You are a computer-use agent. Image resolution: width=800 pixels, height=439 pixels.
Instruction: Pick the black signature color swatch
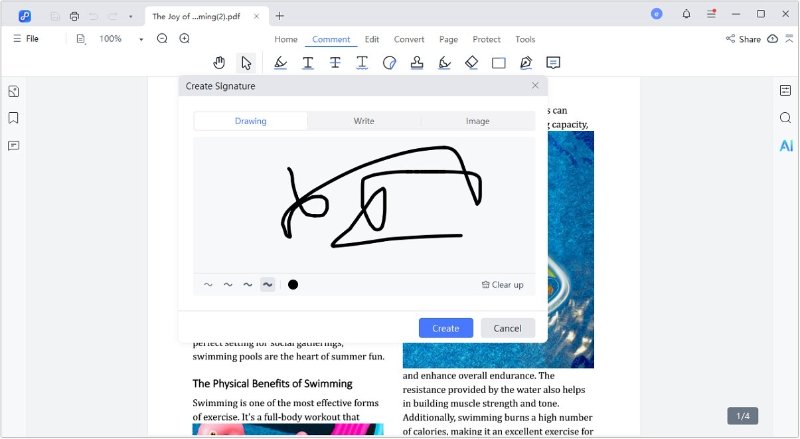293,285
